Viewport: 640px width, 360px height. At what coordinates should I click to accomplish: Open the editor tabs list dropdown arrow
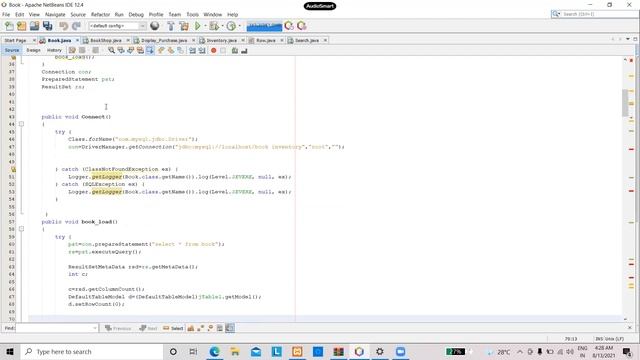point(628,40)
